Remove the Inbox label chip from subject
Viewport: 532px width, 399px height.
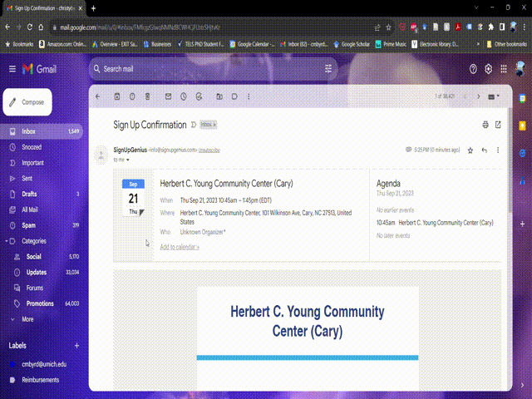click(214, 125)
